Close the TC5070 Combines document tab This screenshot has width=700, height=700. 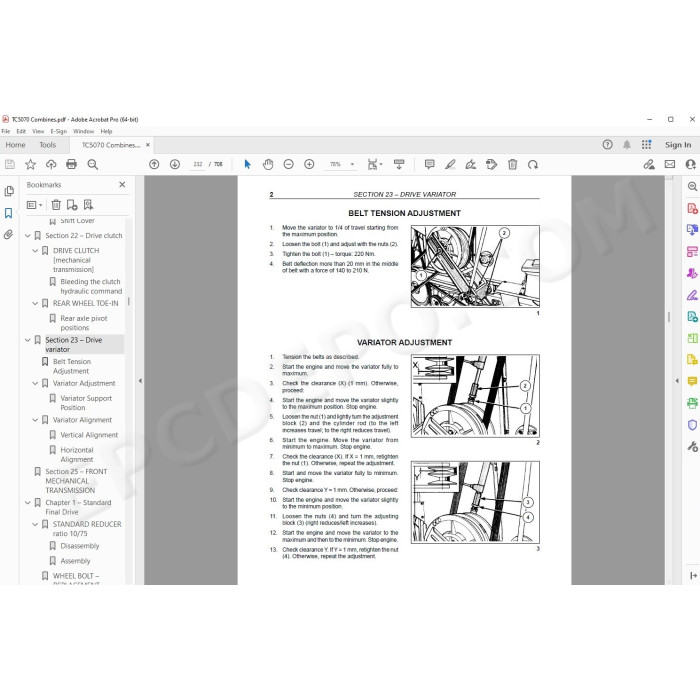click(148, 145)
